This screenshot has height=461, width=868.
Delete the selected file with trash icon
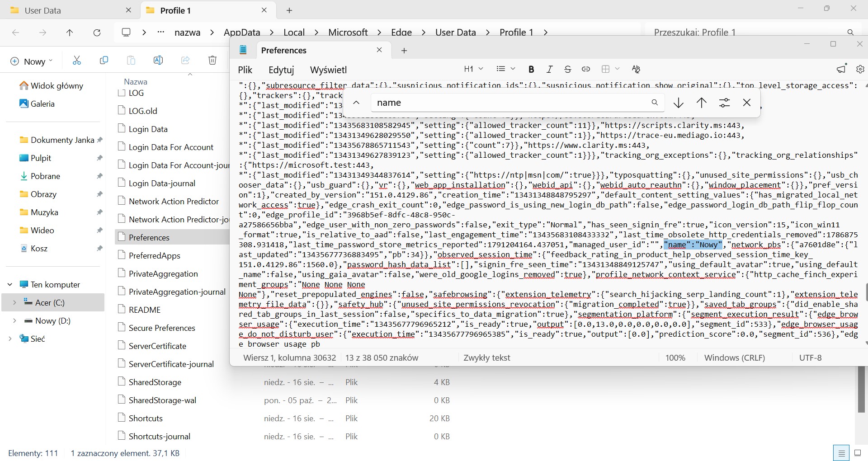[x=212, y=61]
